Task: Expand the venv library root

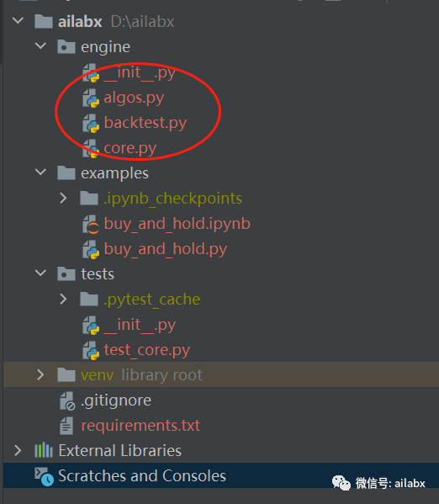Action: pos(40,374)
